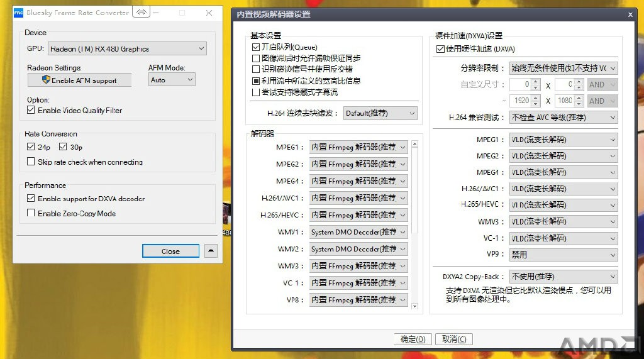Open DXVA2 Copy-Back dropdown

coord(563,277)
